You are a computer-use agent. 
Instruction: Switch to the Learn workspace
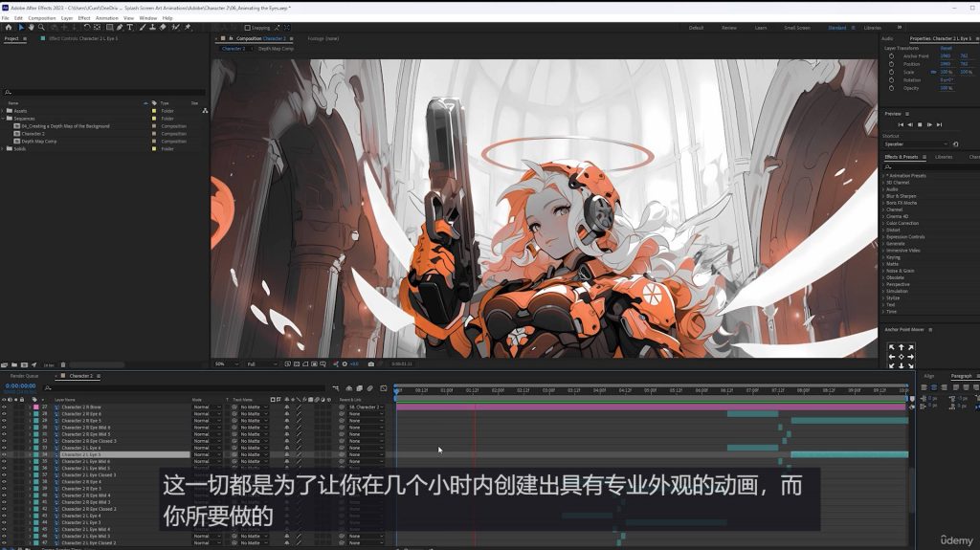[x=761, y=28]
